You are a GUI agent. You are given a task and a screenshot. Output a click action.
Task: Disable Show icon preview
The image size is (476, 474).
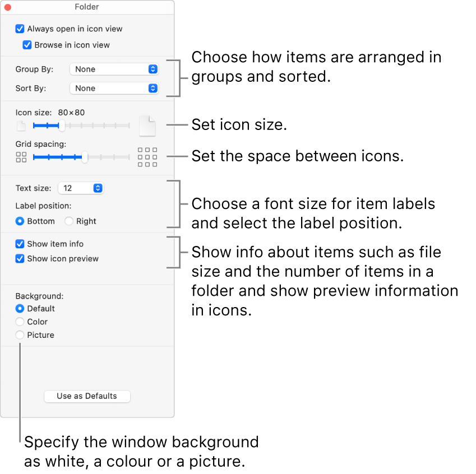[20, 258]
